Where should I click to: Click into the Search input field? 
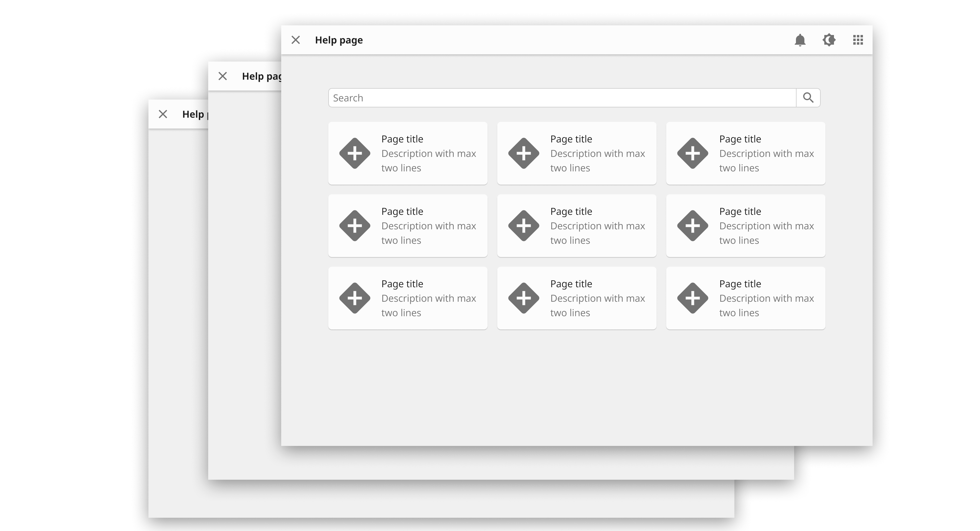coord(562,98)
